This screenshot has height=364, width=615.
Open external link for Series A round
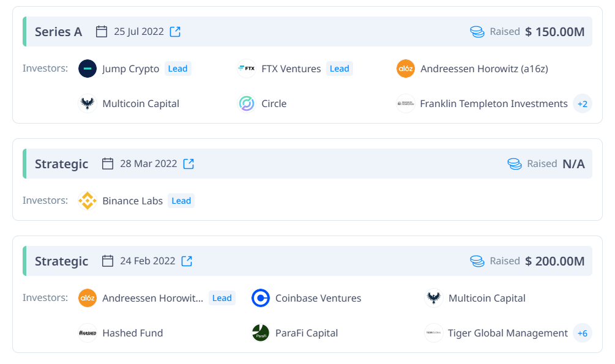click(x=175, y=32)
